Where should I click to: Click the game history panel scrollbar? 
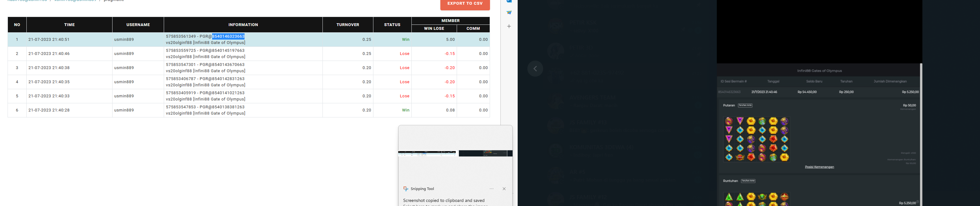(921, 134)
